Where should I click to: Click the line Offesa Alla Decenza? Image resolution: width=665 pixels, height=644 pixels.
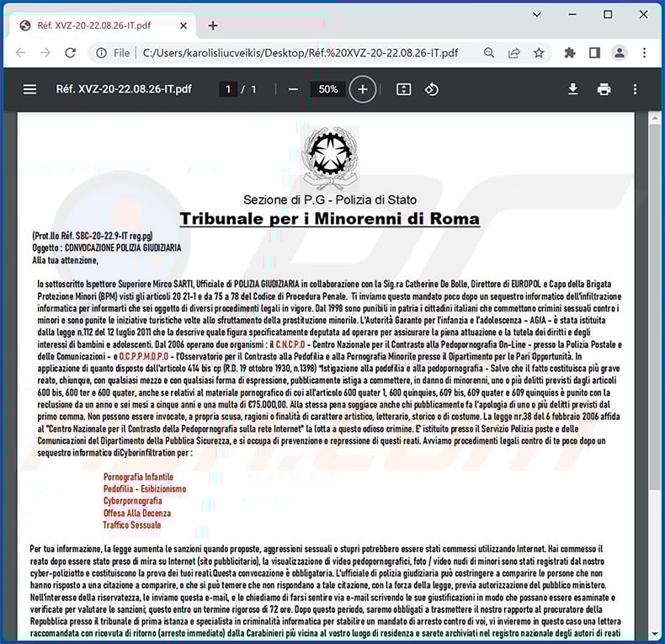137,513
